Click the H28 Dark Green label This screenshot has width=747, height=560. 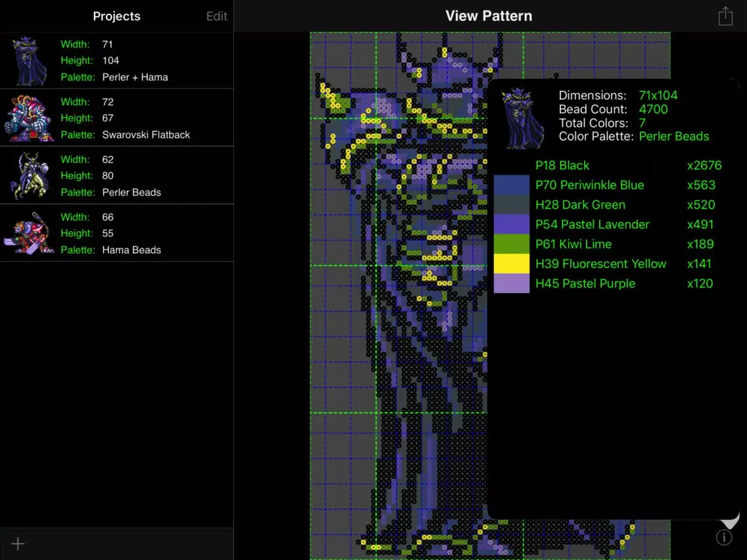pos(580,205)
